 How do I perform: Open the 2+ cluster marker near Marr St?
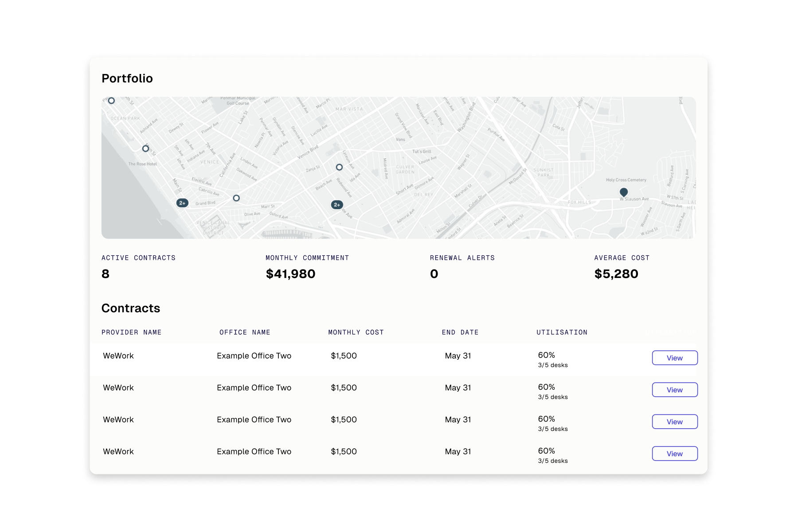337,205
